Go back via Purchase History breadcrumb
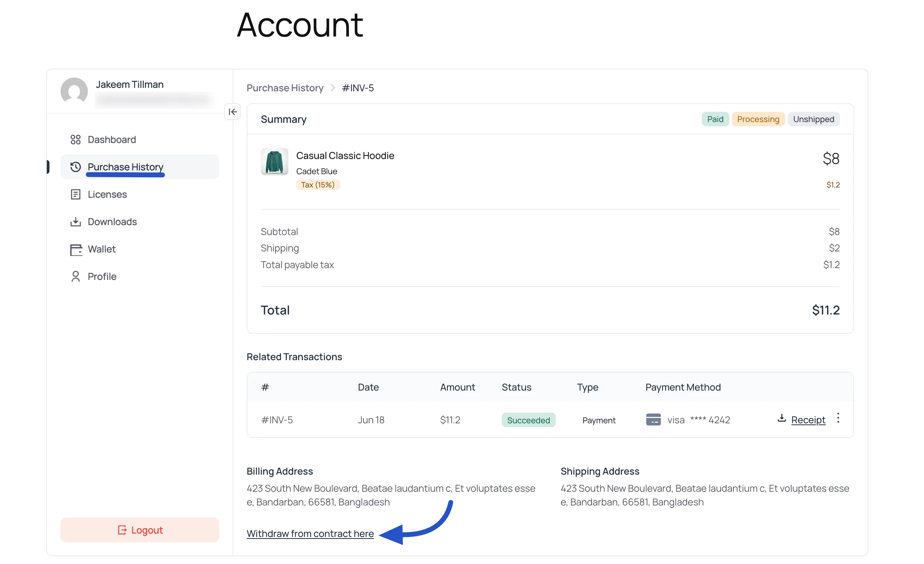 click(285, 88)
